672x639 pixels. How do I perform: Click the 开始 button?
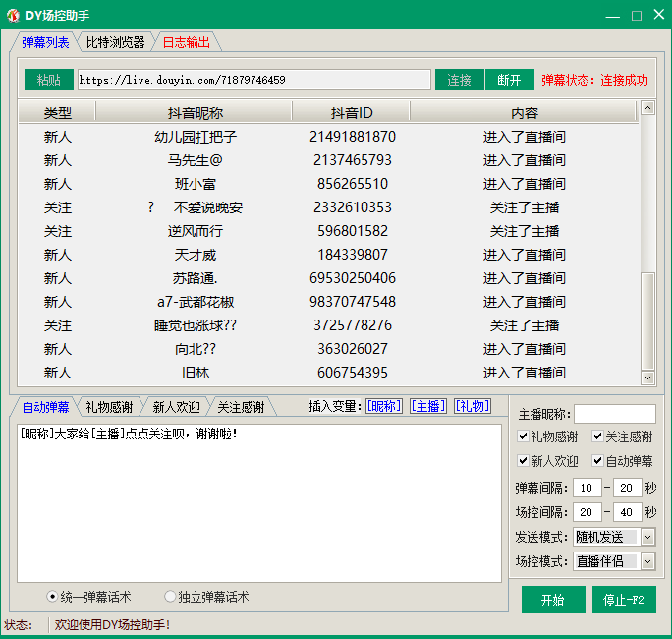(553, 600)
